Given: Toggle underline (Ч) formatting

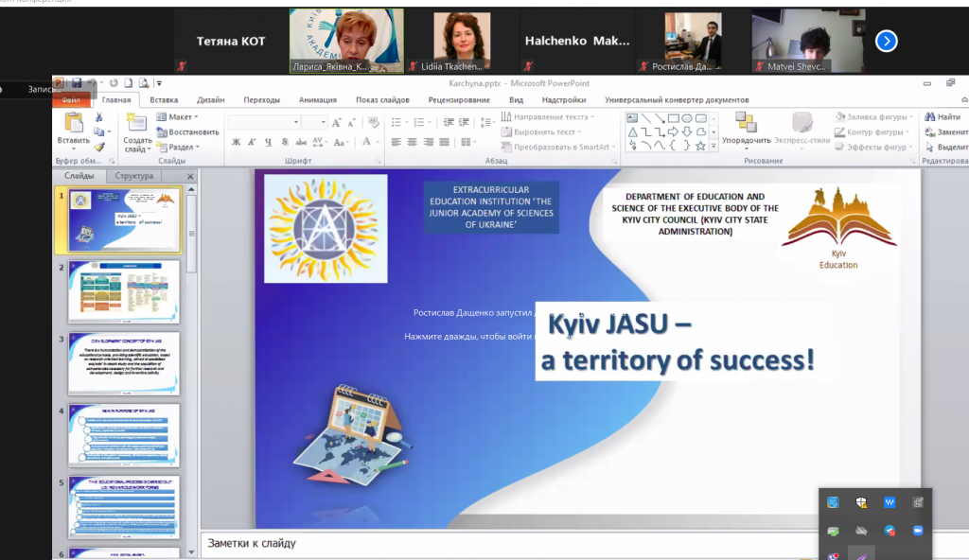Looking at the screenshot, I should click(268, 142).
